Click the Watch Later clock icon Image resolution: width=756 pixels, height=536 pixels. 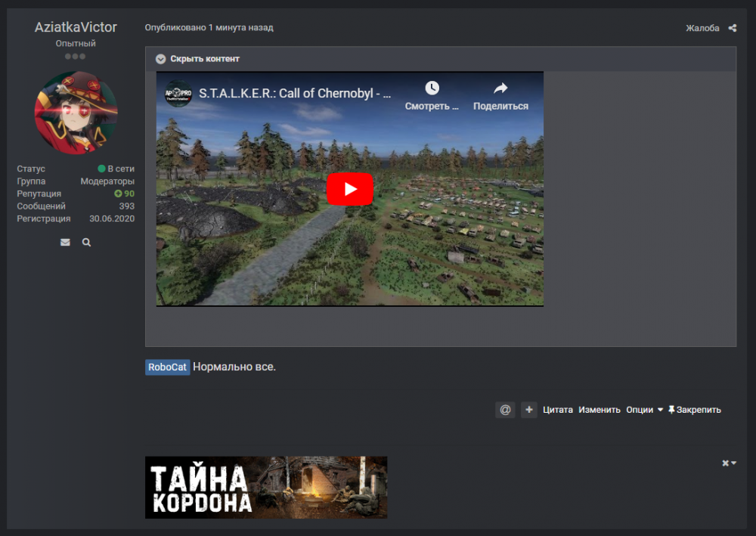432,88
